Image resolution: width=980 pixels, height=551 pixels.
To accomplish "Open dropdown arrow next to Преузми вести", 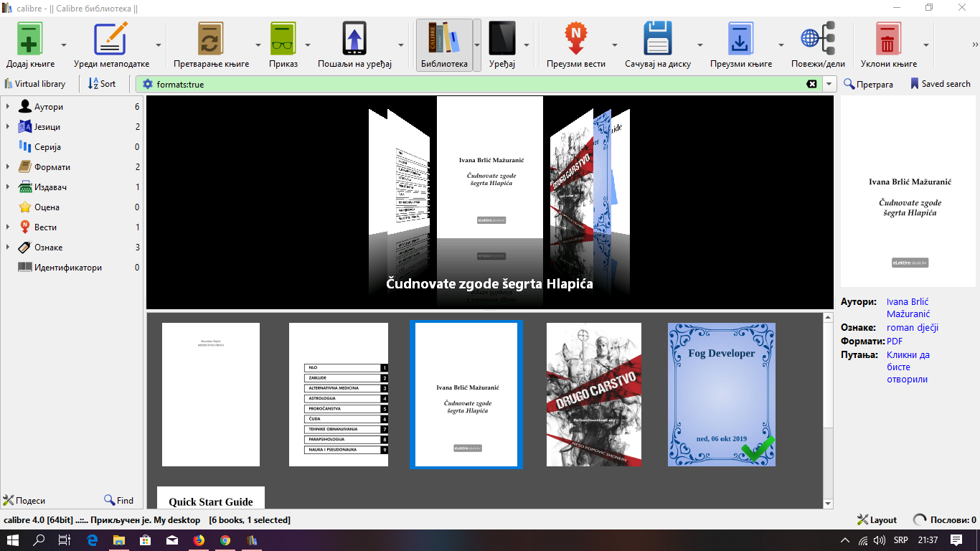I will click(615, 45).
